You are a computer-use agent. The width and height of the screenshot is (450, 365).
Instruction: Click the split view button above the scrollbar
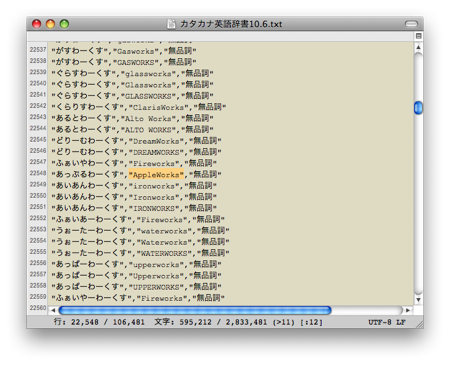tap(419, 36)
